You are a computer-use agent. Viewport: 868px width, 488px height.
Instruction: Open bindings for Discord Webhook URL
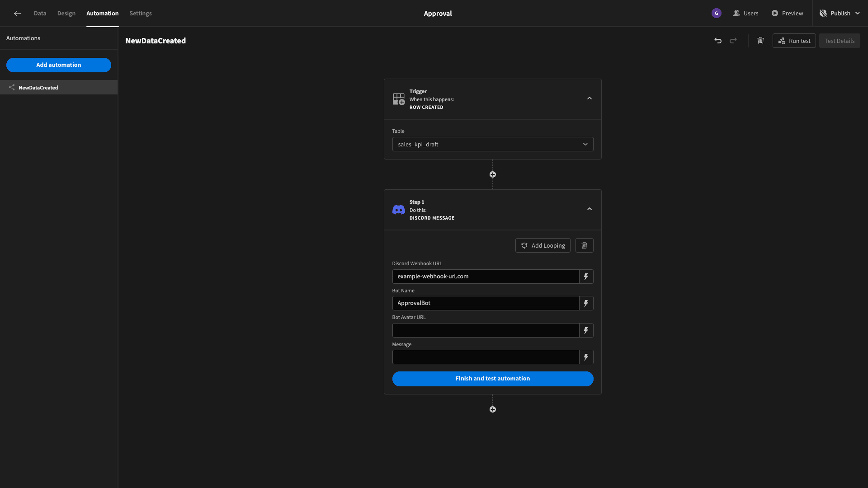586,277
